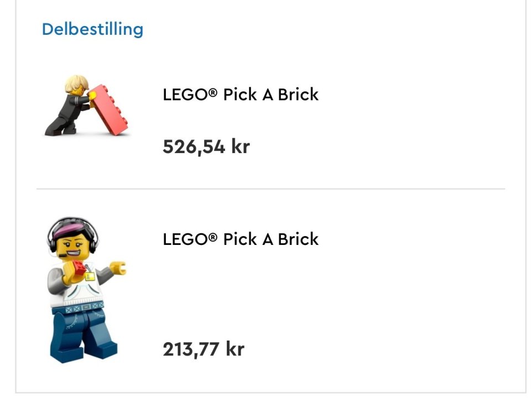Viewport: 532px width, 398px height.
Task: Open the Pick A Brick title above 213,77 kr
Action: click(x=241, y=239)
